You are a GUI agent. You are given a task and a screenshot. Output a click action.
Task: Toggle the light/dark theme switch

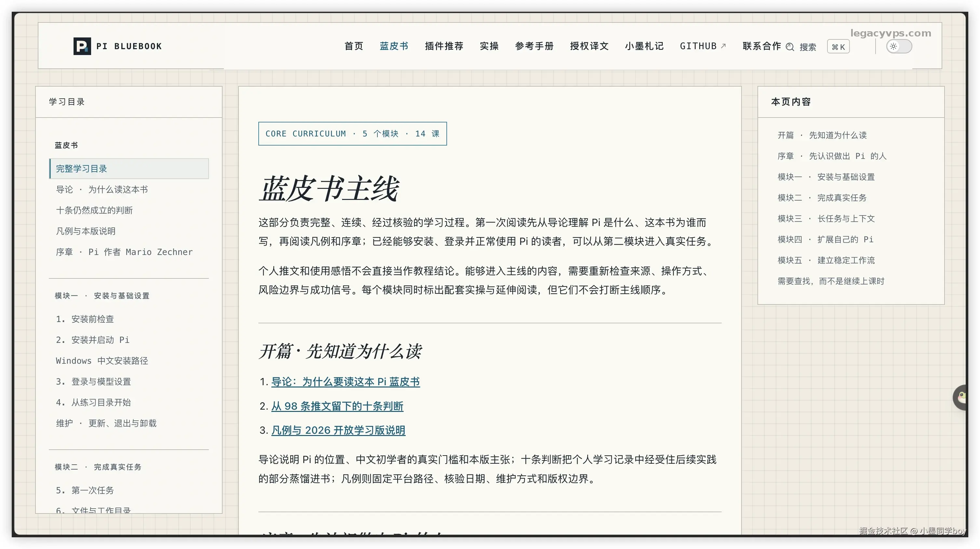tap(899, 47)
